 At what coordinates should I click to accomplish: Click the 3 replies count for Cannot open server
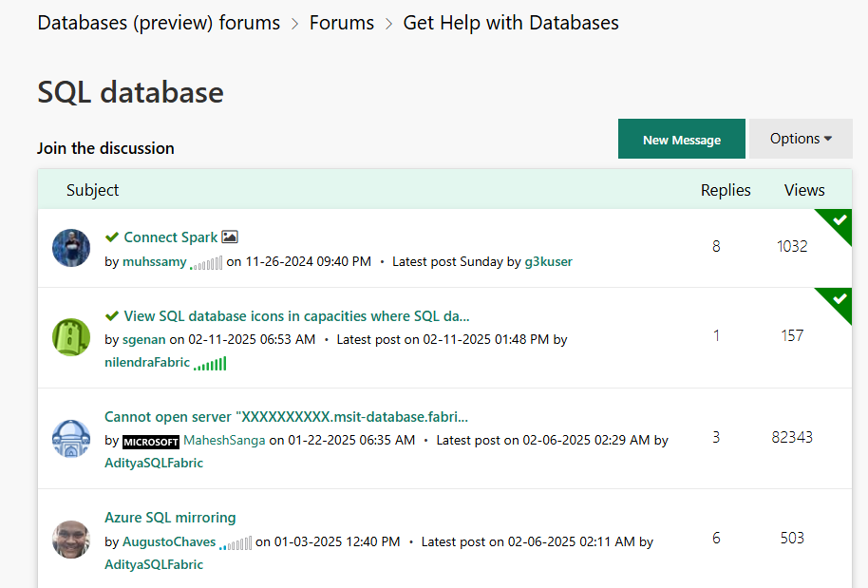[716, 437]
